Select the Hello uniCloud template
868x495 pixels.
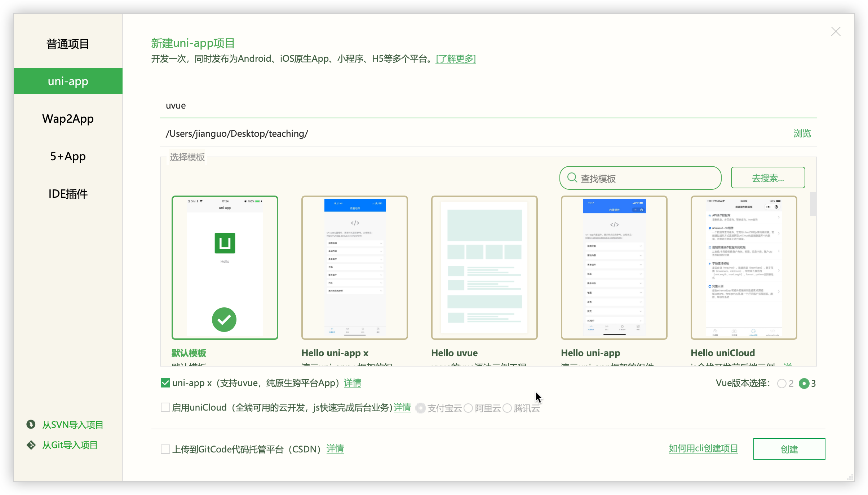point(744,267)
